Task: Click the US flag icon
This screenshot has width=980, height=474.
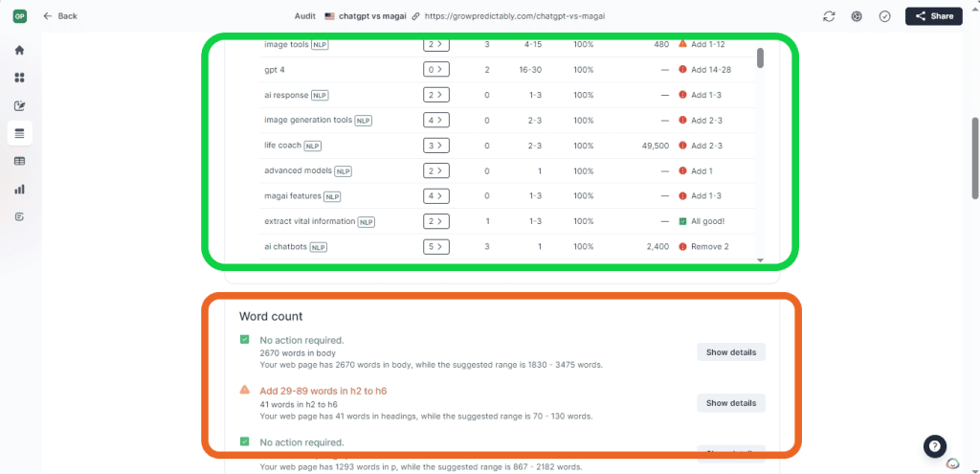Action: [x=329, y=16]
